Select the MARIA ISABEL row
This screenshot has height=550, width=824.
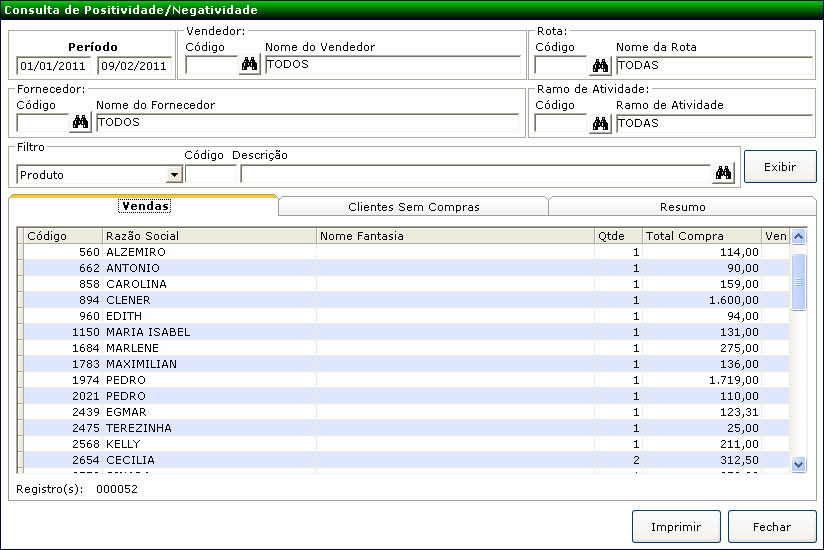pos(406,332)
